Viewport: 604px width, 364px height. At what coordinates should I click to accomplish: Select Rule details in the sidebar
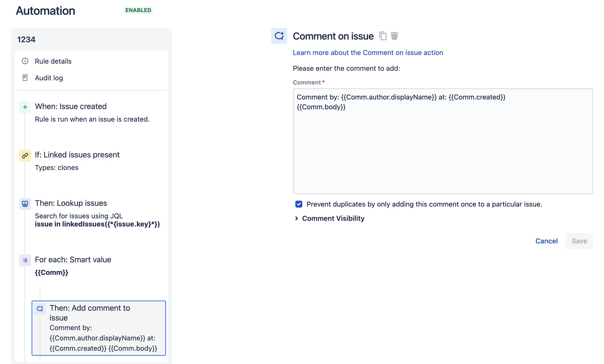(53, 61)
